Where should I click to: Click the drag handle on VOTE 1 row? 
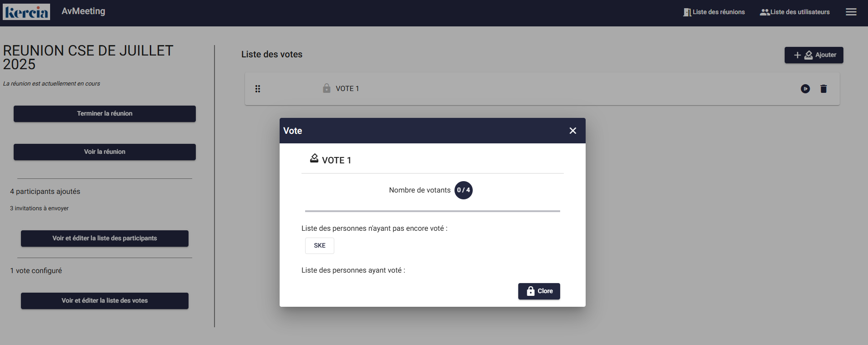(x=258, y=89)
